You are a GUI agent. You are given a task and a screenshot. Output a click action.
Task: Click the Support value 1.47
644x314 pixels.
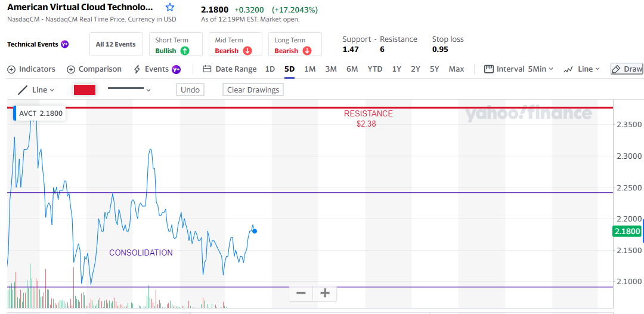pos(351,50)
